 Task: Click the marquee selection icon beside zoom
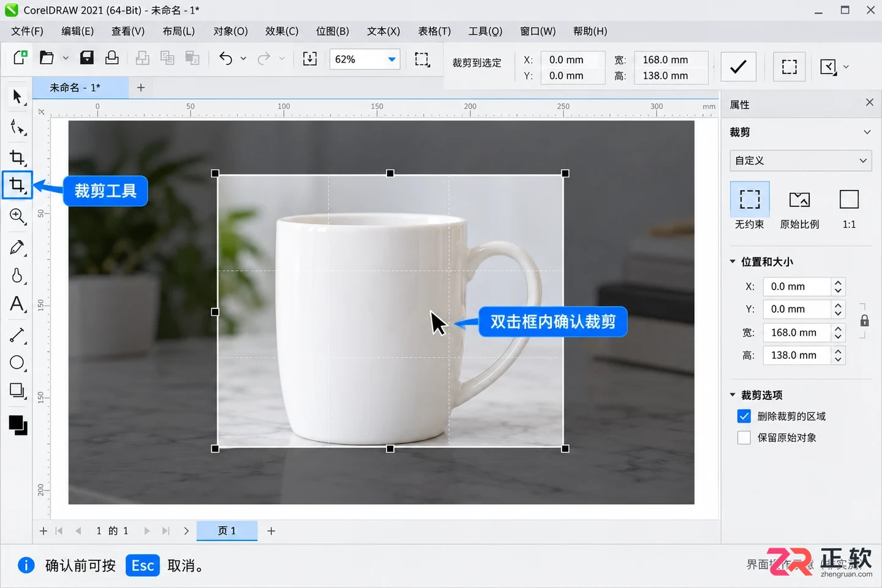coord(422,59)
